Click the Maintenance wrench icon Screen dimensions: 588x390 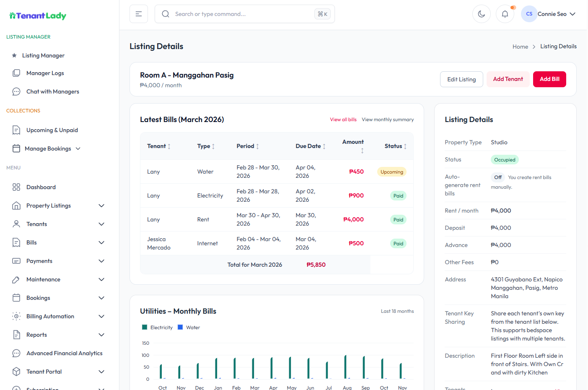point(16,279)
